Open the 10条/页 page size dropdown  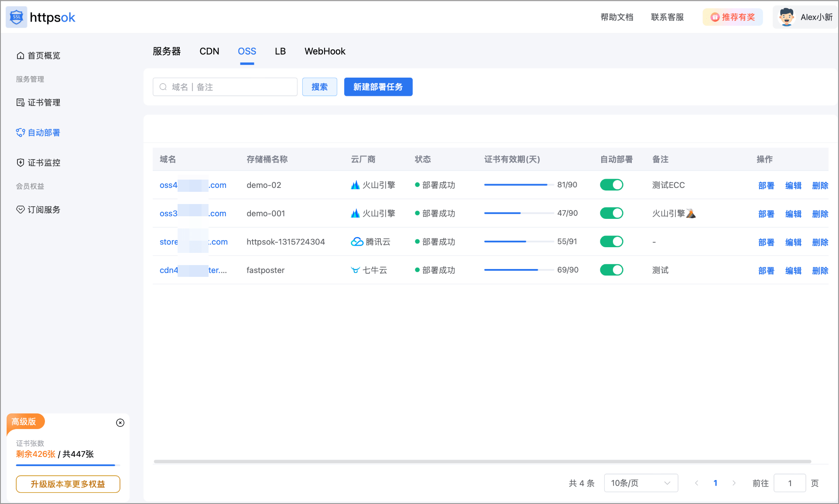(641, 483)
